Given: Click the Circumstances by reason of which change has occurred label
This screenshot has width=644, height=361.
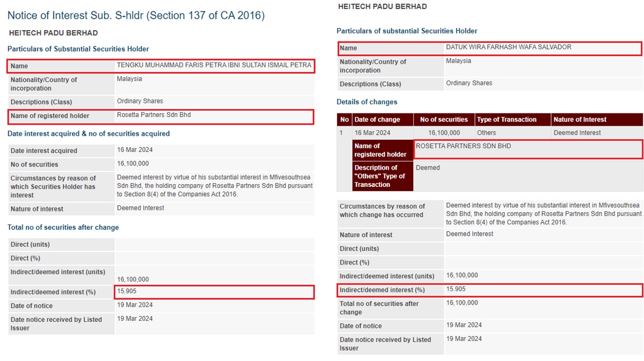Looking at the screenshot, I should pos(382,211).
